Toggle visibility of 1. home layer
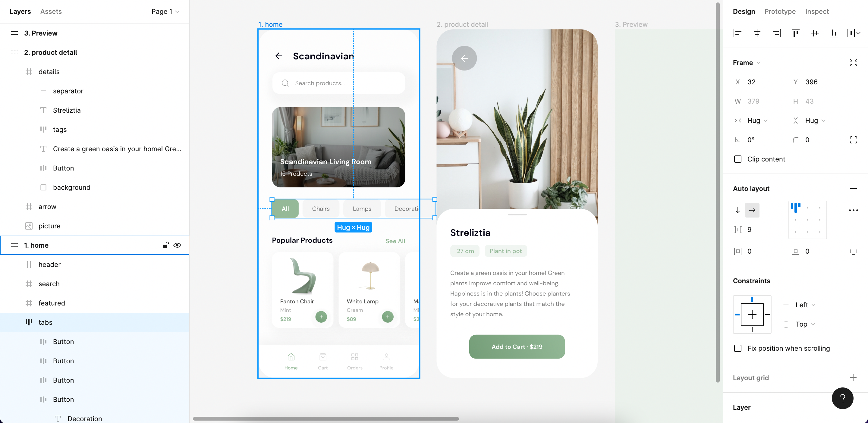The image size is (868, 423). point(178,245)
